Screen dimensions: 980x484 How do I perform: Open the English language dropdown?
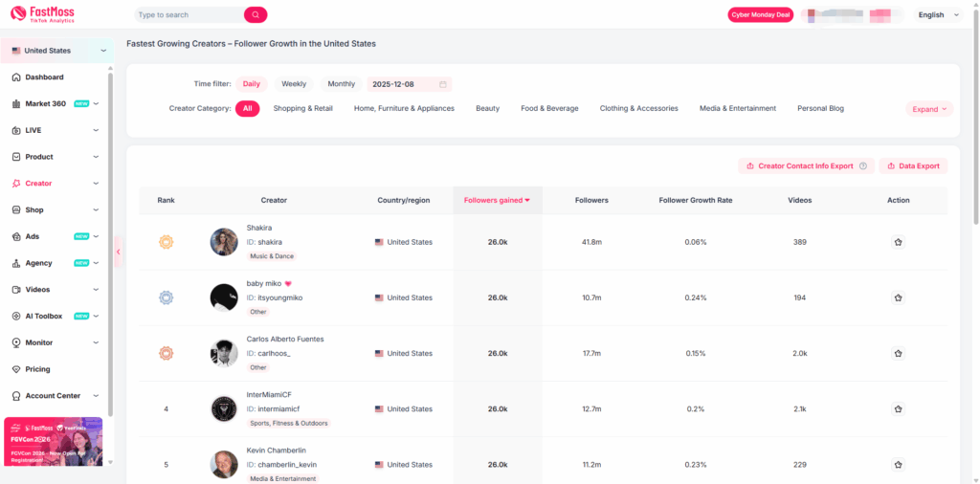tap(936, 15)
